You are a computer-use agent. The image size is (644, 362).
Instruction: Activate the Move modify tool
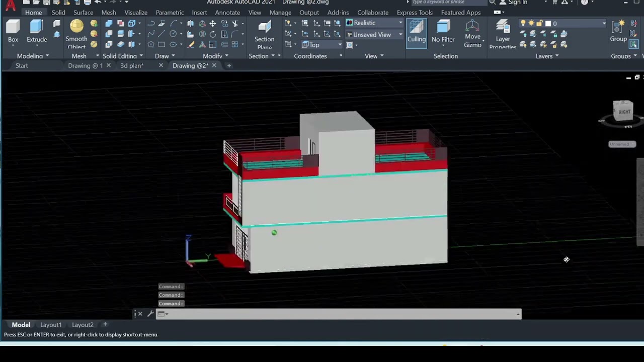(212, 23)
